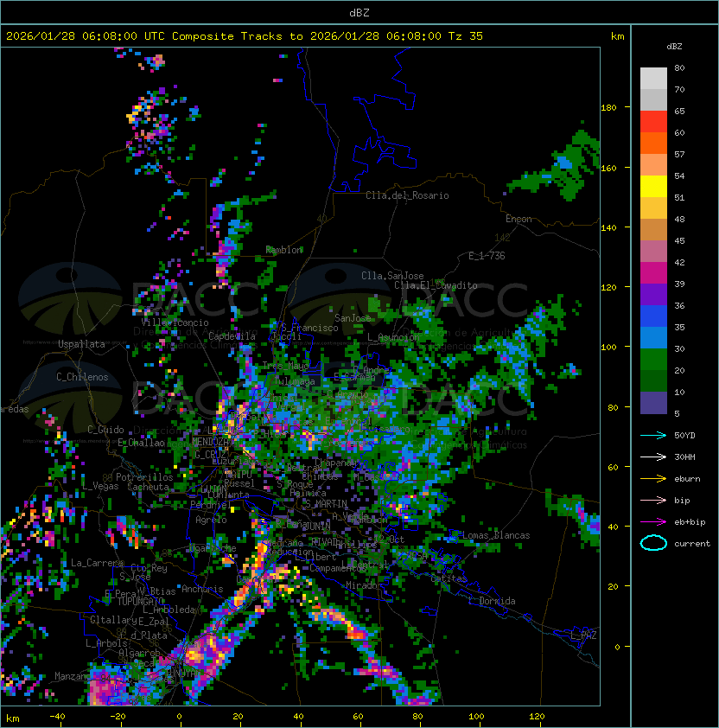Click the white 30HM arrow in legend
The height and width of the screenshot is (728, 719).
coord(653,457)
